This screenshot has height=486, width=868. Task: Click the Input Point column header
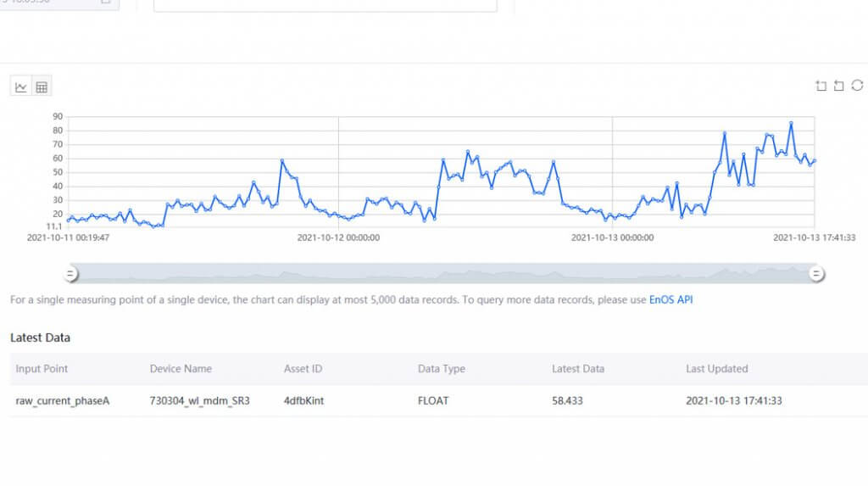[42, 368]
